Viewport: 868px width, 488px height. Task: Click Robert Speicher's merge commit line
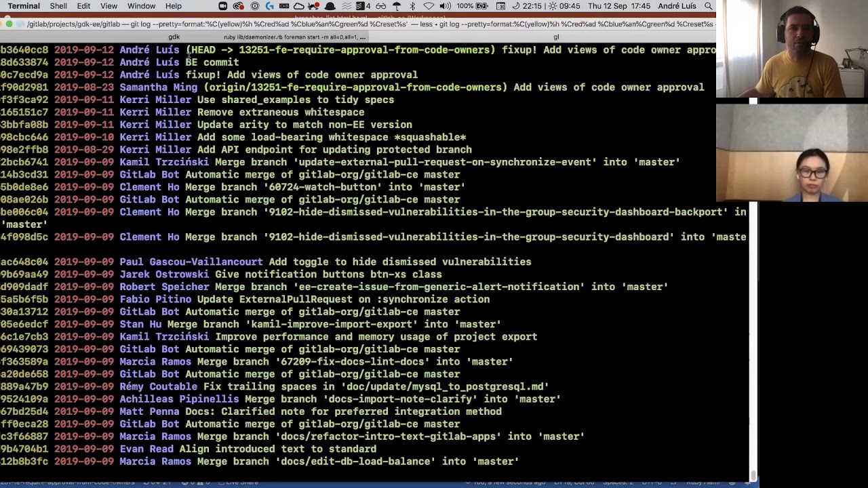pos(334,287)
